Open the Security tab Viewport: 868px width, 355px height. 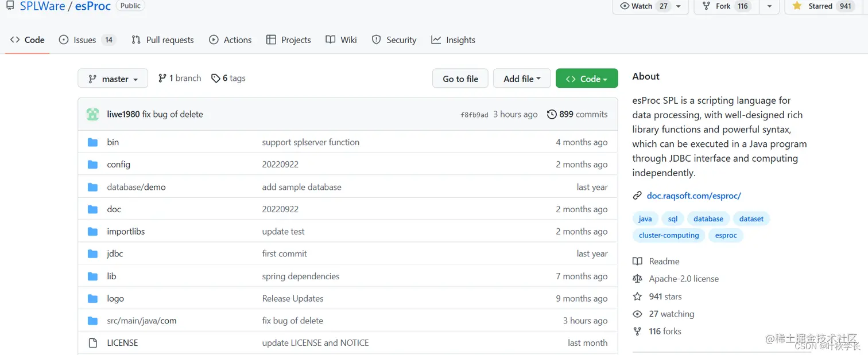394,40
